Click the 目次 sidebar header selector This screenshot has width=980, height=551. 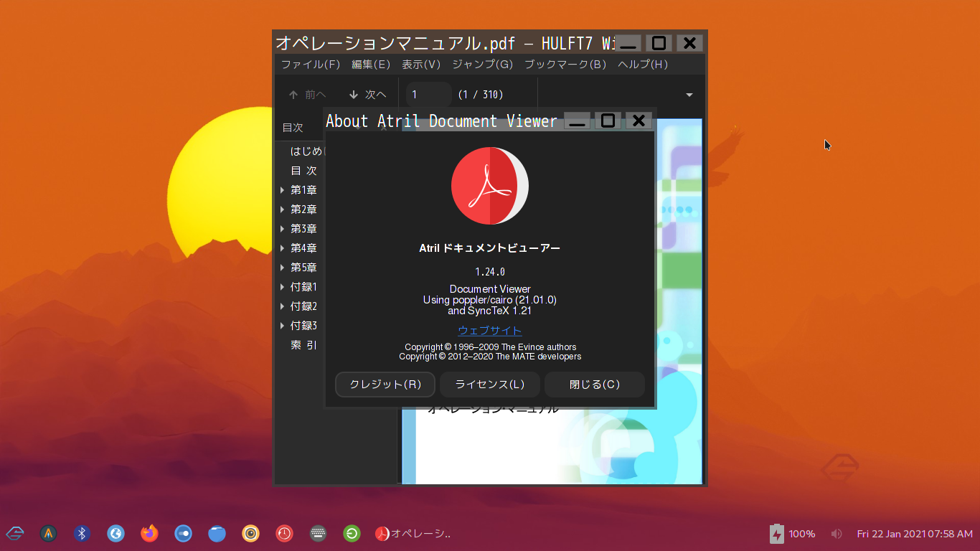point(293,128)
